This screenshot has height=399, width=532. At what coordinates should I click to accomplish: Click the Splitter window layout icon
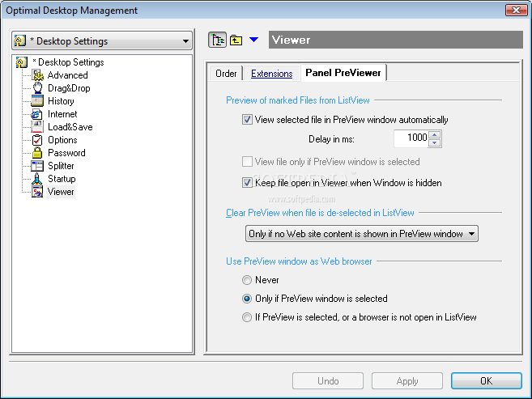(x=37, y=166)
